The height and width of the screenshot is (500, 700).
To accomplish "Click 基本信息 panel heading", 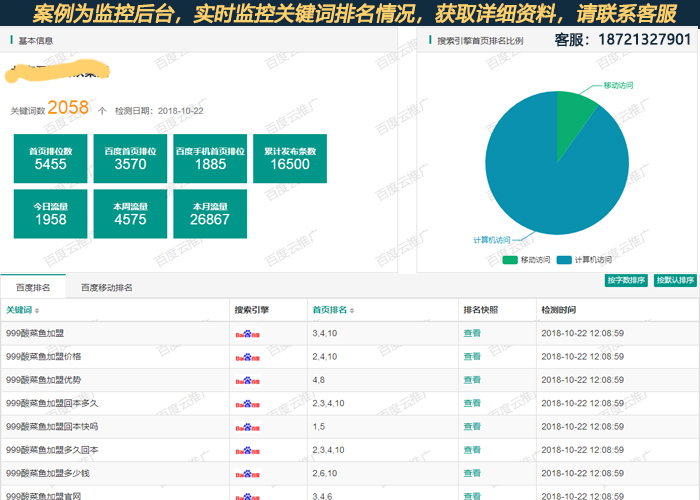I will tap(35, 41).
